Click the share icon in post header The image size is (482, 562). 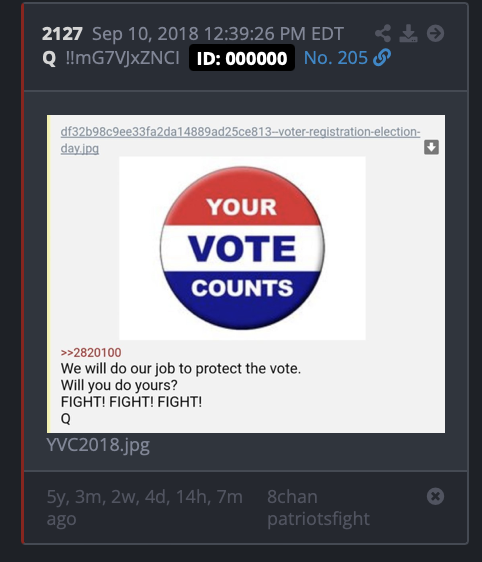pos(383,34)
